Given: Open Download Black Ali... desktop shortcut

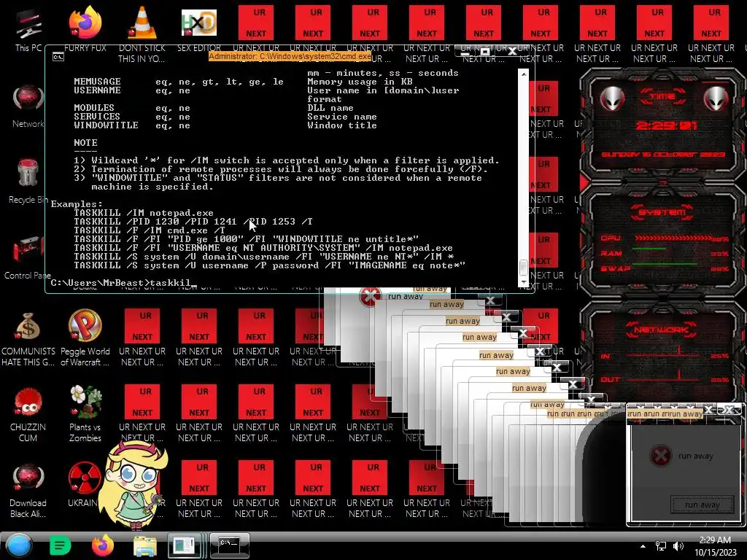Looking at the screenshot, I should [x=28, y=491].
